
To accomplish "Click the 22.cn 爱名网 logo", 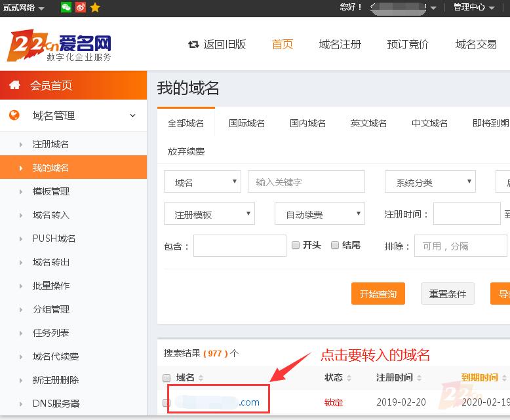I will tap(60, 46).
